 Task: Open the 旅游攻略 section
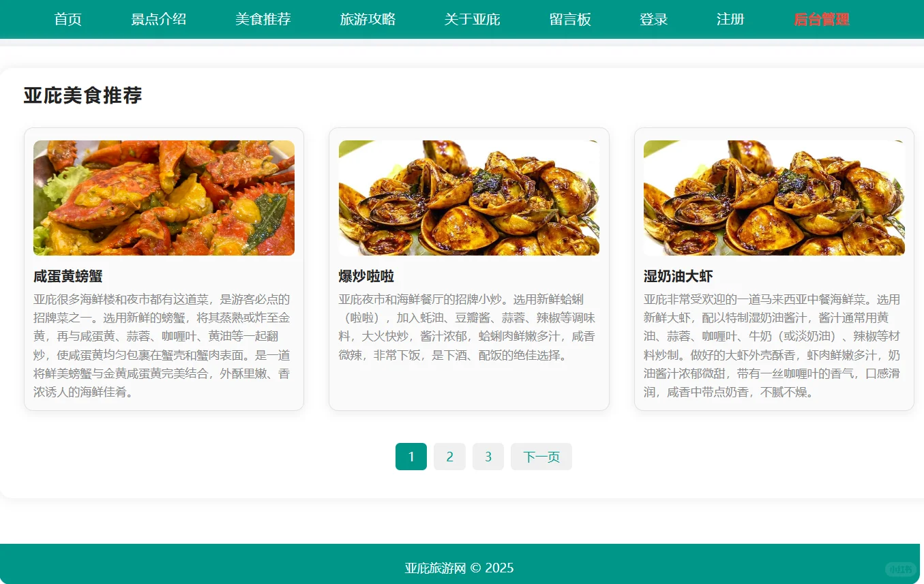click(x=368, y=19)
